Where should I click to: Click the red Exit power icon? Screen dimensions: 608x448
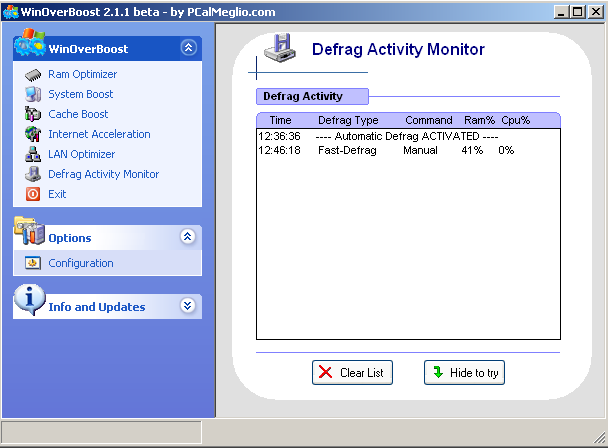[x=33, y=194]
